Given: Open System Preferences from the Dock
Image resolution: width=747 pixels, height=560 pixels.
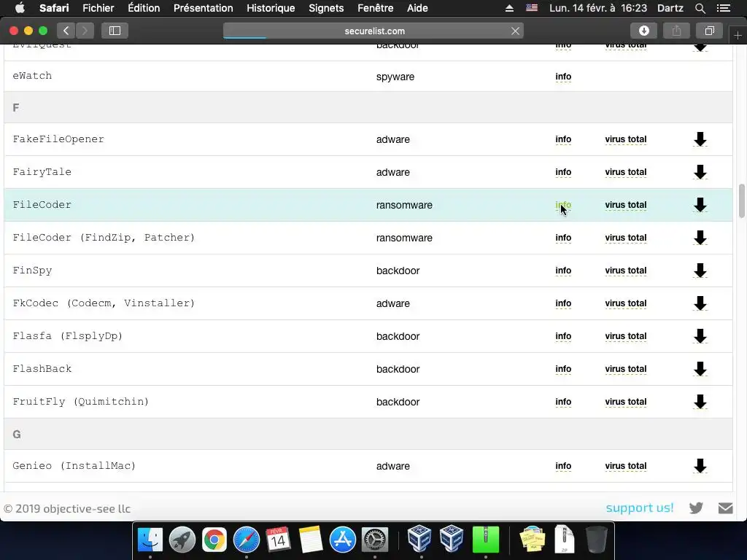Looking at the screenshot, I should (x=375, y=540).
